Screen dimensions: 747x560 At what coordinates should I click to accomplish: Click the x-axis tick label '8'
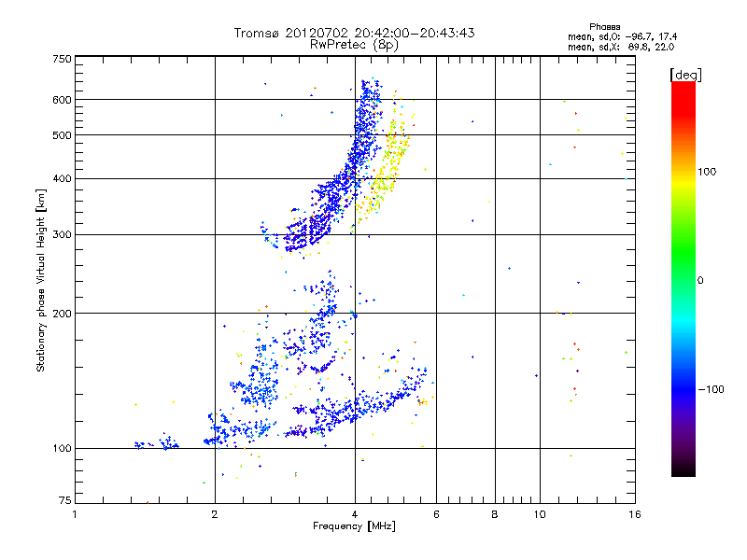(x=495, y=514)
